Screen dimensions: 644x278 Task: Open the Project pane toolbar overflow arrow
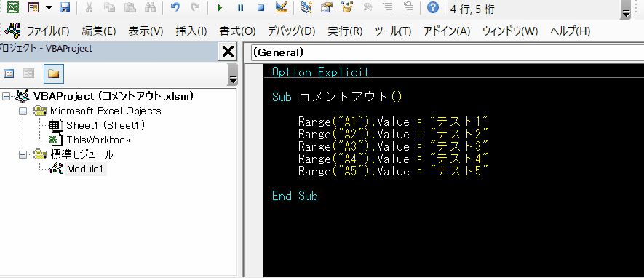[233, 79]
